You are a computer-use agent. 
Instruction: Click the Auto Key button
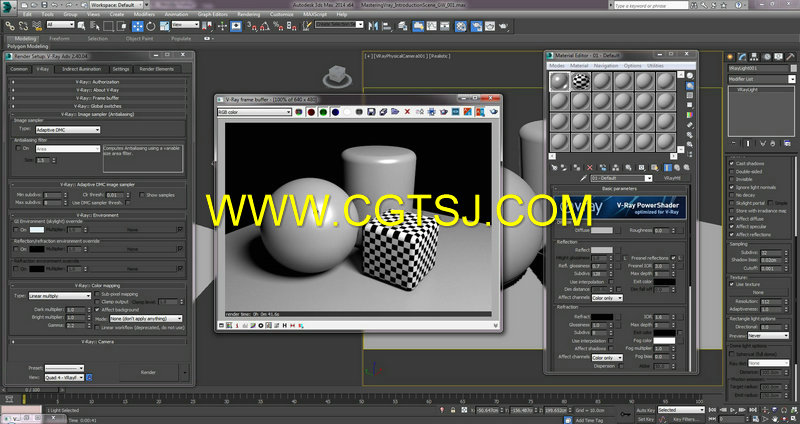[645, 410]
